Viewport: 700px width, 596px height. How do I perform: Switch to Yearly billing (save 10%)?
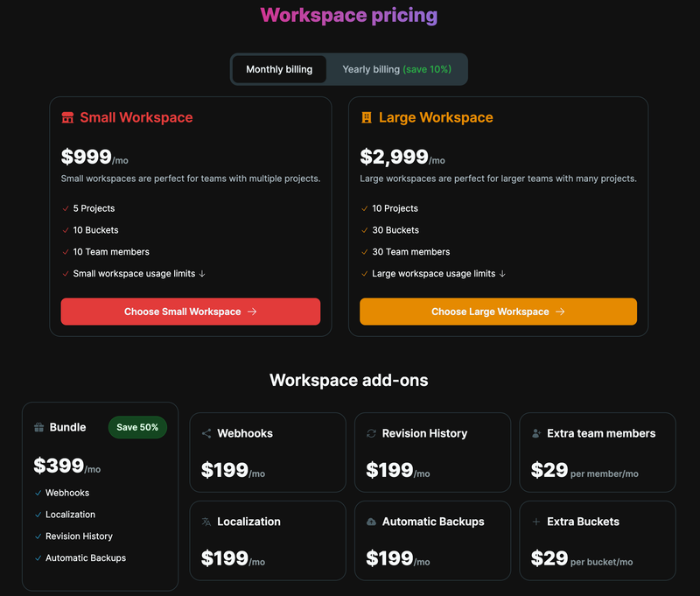pos(396,69)
